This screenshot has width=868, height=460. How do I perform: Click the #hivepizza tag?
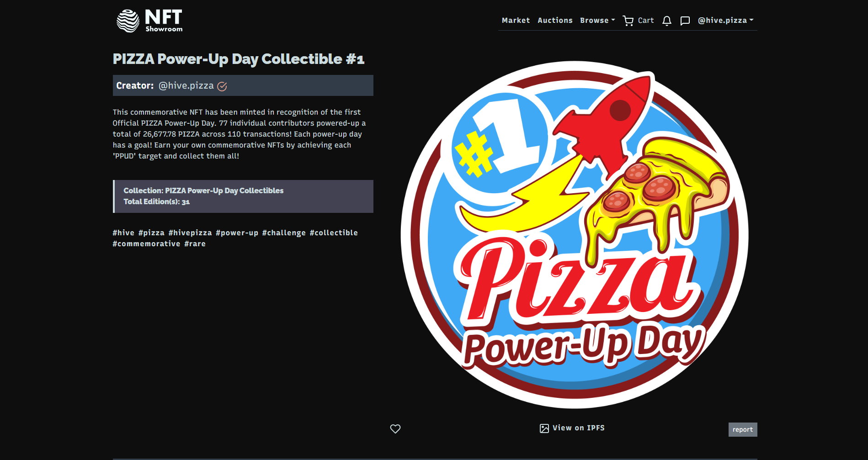(190, 233)
